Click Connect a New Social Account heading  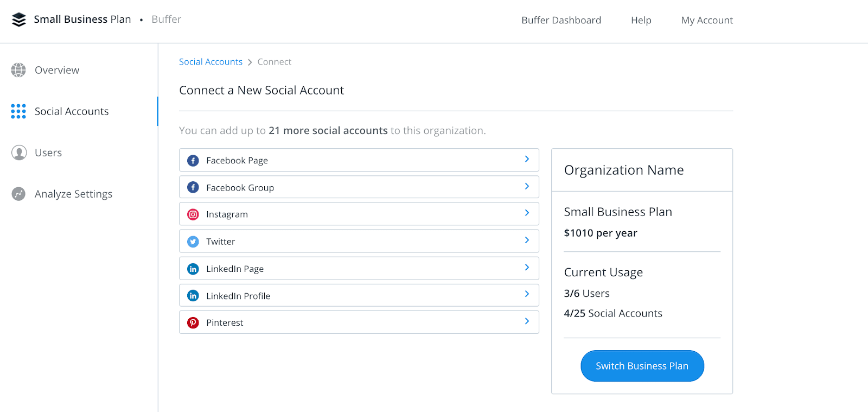[x=261, y=90]
